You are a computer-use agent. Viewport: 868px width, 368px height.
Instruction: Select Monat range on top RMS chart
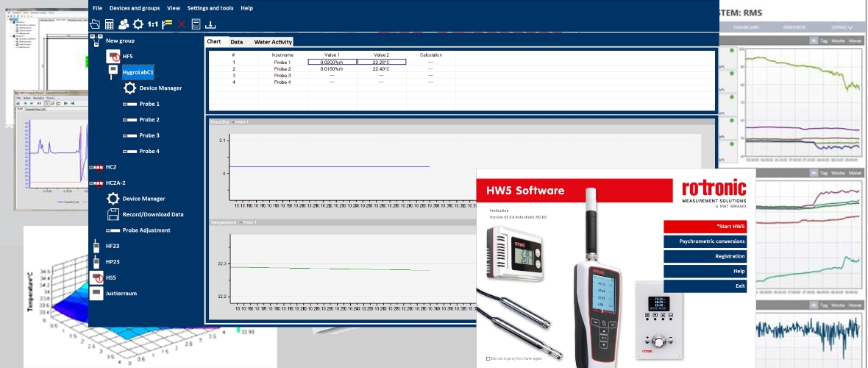point(855,41)
